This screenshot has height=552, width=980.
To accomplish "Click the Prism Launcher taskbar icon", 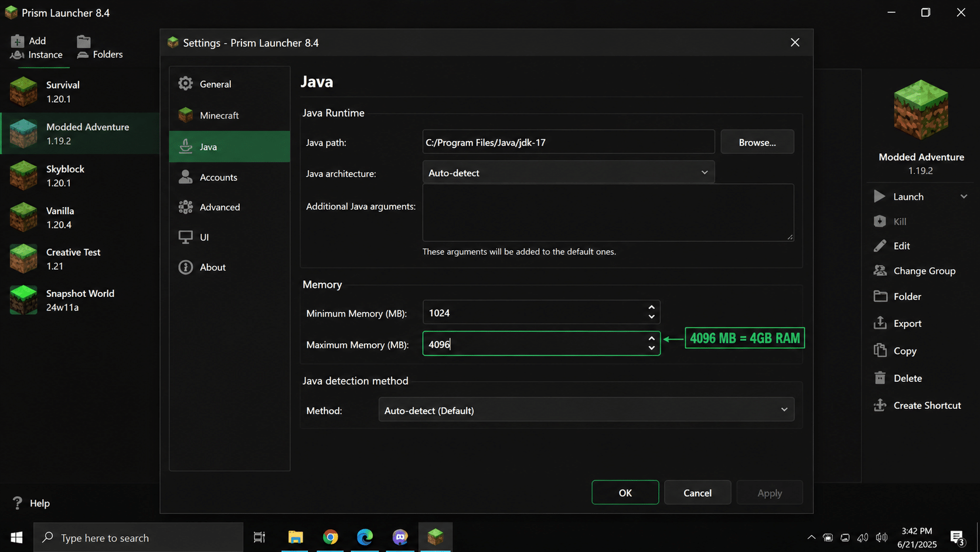I will (x=435, y=537).
